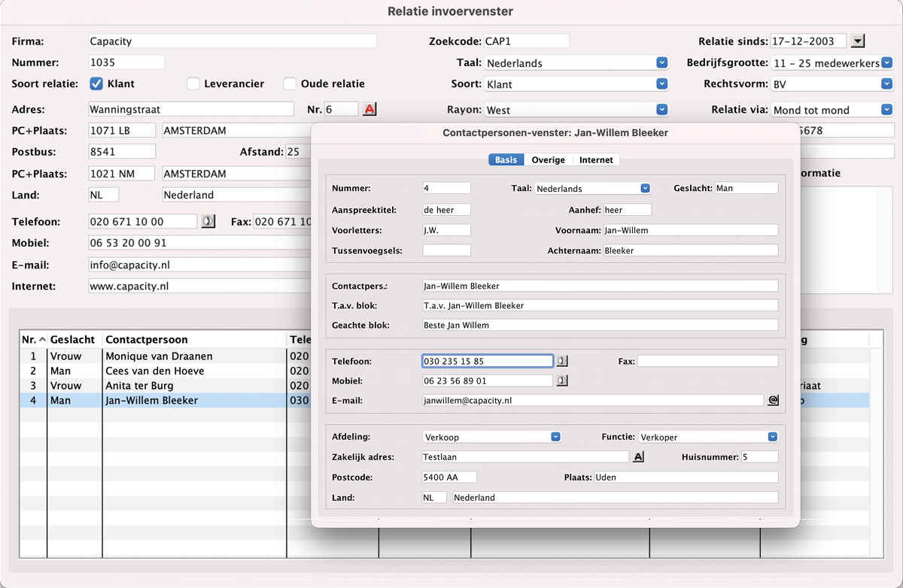Image resolution: width=903 pixels, height=588 pixels.
Task: Click the postcode field with 1071 LB
Action: click(122, 131)
